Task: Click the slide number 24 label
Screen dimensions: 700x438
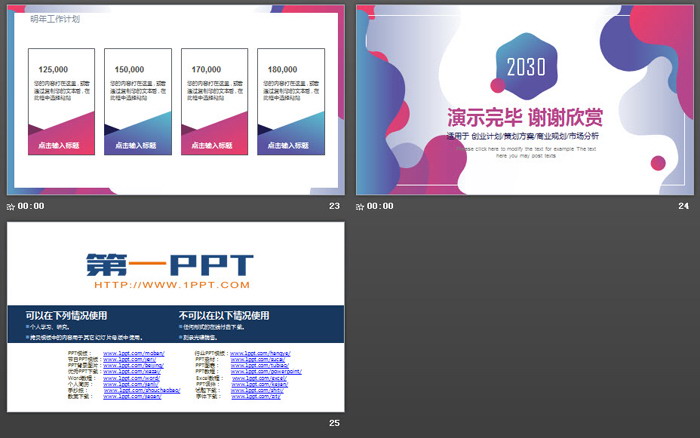Action: click(x=683, y=206)
